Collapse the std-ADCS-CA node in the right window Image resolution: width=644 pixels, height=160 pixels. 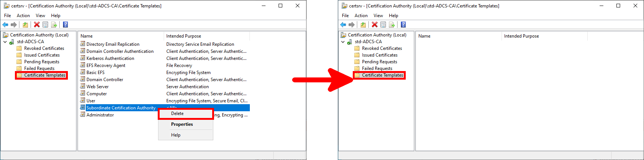pyautogui.click(x=343, y=42)
